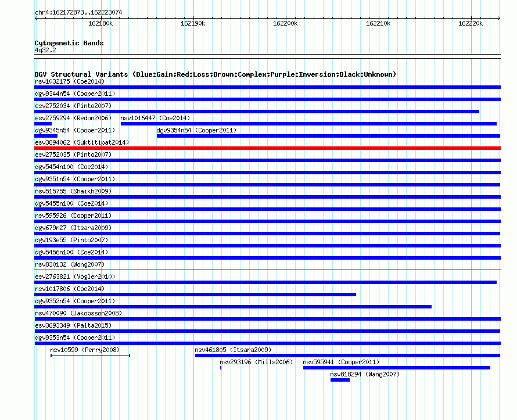Click the 162180k ruler label

pyautogui.click(x=100, y=23)
